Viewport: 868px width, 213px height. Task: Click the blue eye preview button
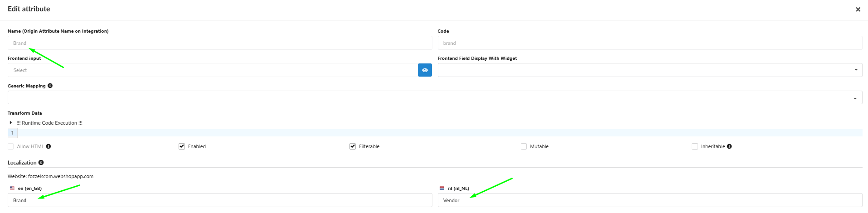[425, 70]
